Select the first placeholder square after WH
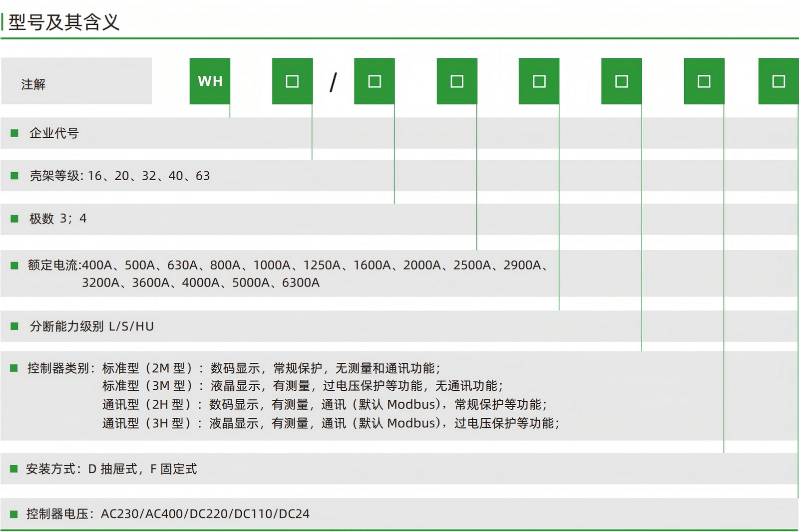 [x=292, y=81]
